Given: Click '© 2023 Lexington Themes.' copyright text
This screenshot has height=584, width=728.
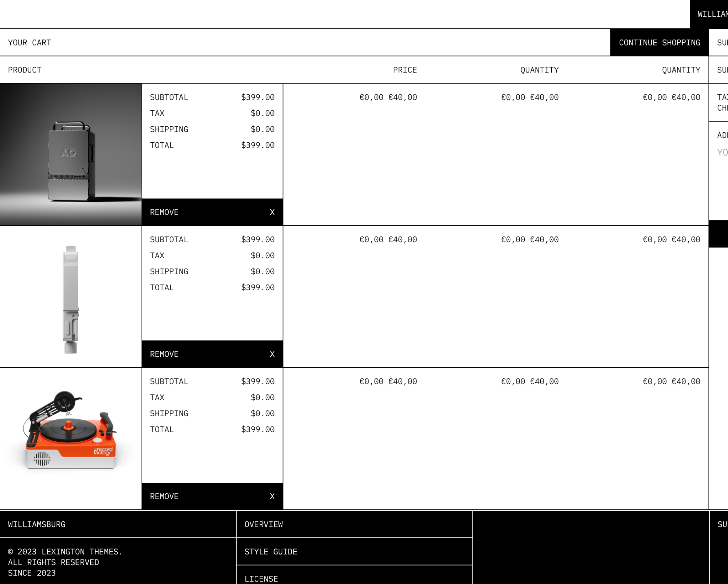Looking at the screenshot, I should (65, 552).
